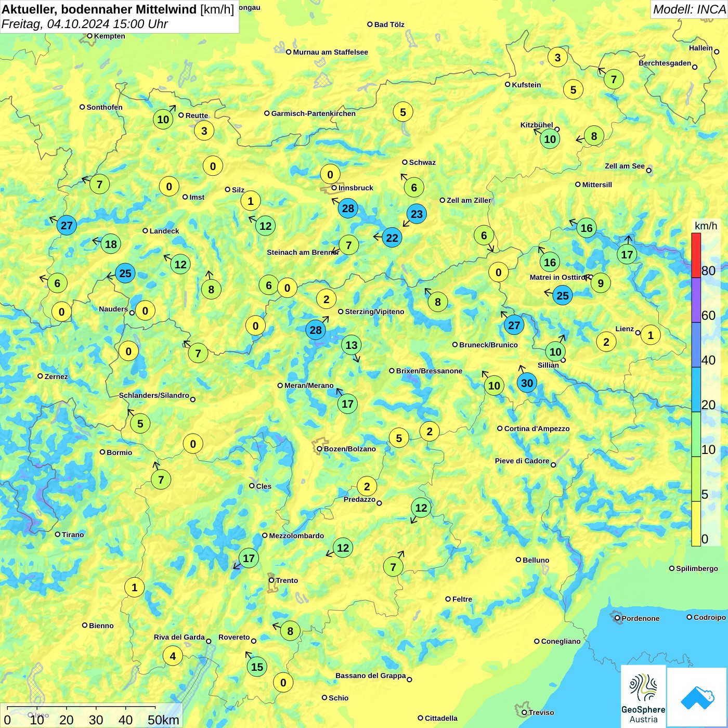Click the Bad Tölz label
This screenshot has width=728, height=728.
pyautogui.click(x=389, y=24)
